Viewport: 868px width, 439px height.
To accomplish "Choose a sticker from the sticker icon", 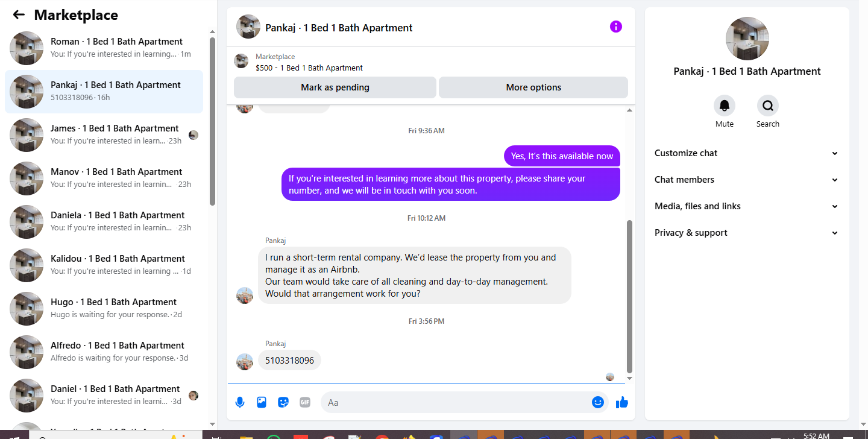I will coord(283,402).
